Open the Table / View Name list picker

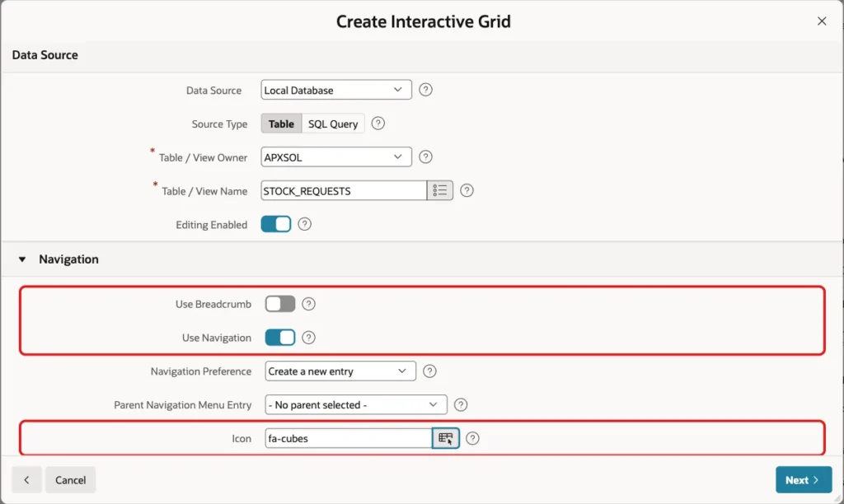point(440,190)
